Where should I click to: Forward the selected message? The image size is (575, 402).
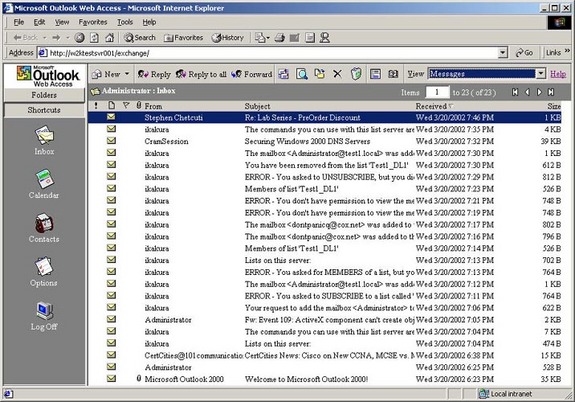pos(252,74)
